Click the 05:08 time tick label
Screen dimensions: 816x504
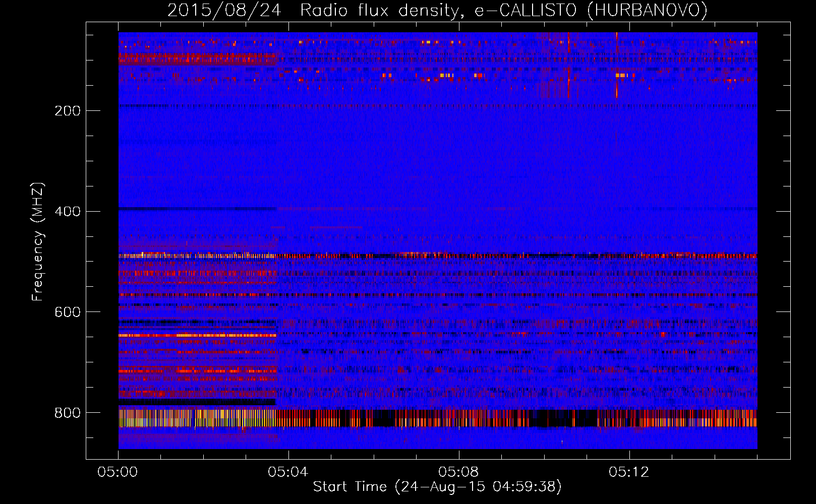point(458,472)
